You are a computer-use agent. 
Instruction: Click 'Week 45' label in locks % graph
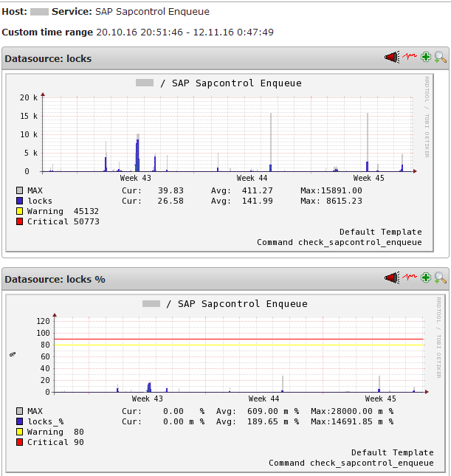(381, 399)
